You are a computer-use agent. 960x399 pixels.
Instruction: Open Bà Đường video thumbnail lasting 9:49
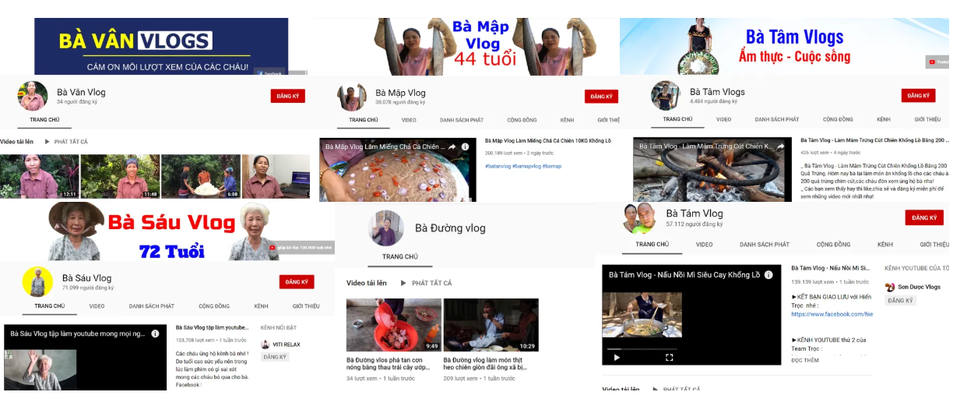coord(394,325)
